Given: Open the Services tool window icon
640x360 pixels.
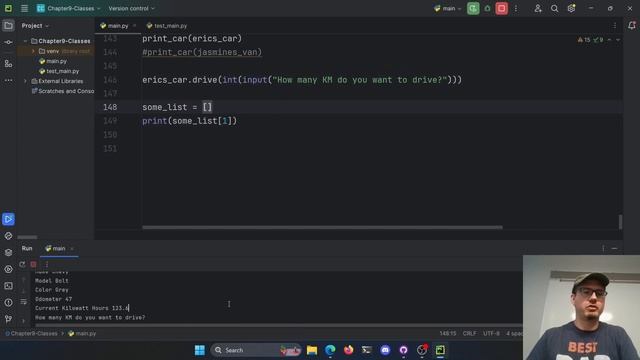Looking at the screenshot, I should 8,269.
